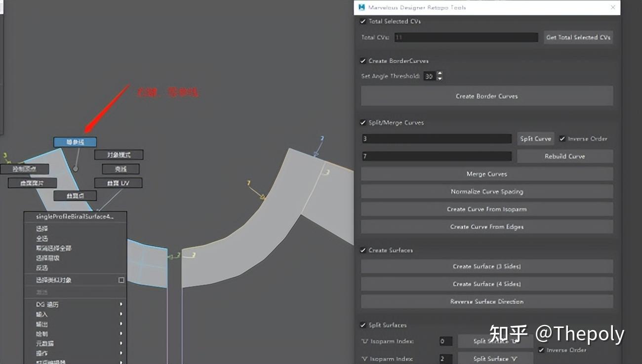Click singleProfileBirailSurface4 header in context menu
Viewport: 642px width, 364px height.
coord(75,217)
